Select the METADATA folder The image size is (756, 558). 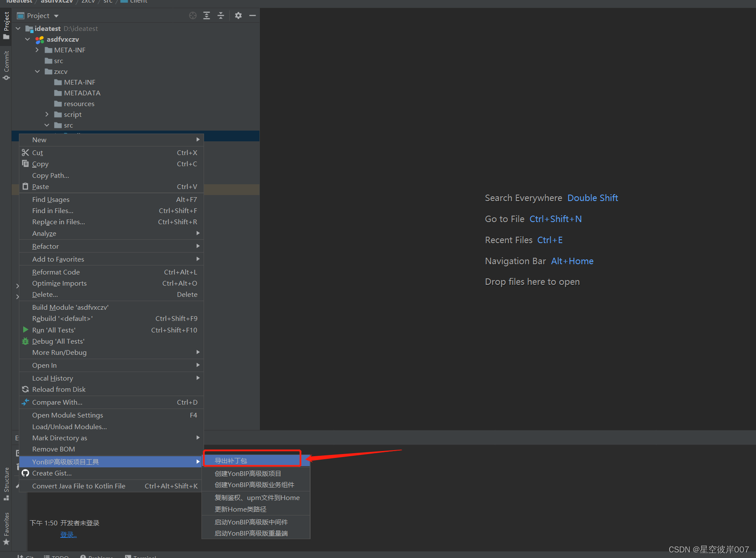pyautogui.click(x=77, y=93)
